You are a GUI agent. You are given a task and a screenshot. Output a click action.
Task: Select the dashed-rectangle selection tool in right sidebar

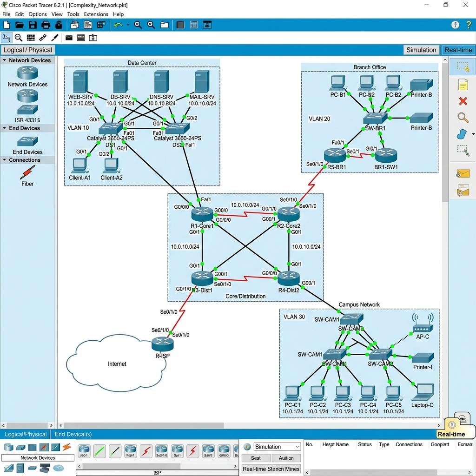tap(463, 67)
